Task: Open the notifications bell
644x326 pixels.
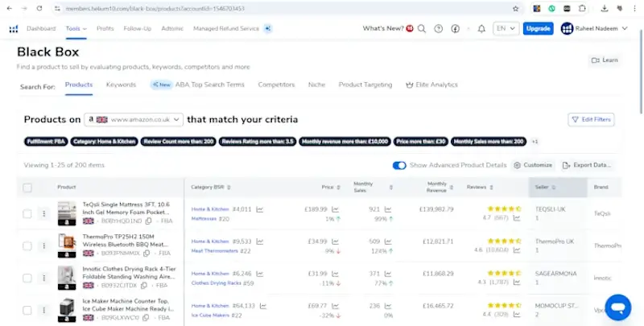Action: tap(481, 29)
